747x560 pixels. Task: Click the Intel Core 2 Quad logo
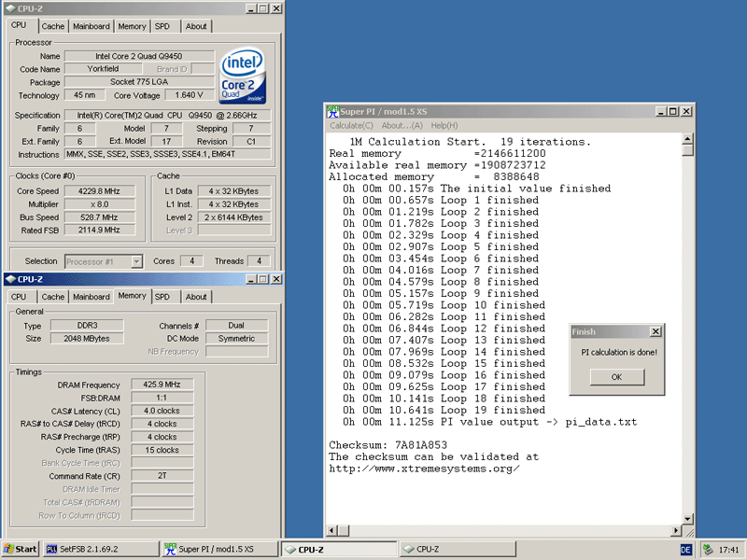pyautogui.click(x=243, y=76)
